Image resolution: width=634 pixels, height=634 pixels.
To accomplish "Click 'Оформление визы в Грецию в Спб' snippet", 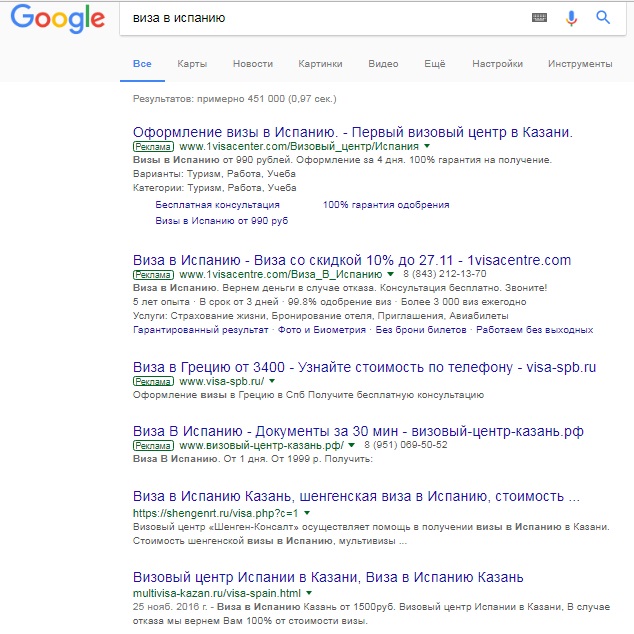I will pos(308,395).
